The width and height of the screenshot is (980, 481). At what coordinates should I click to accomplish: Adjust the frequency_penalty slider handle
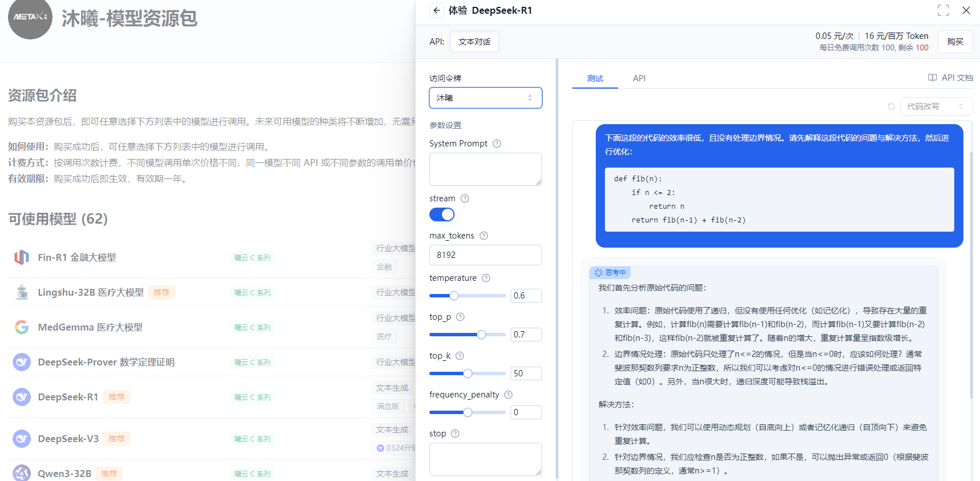(x=468, y=412)
